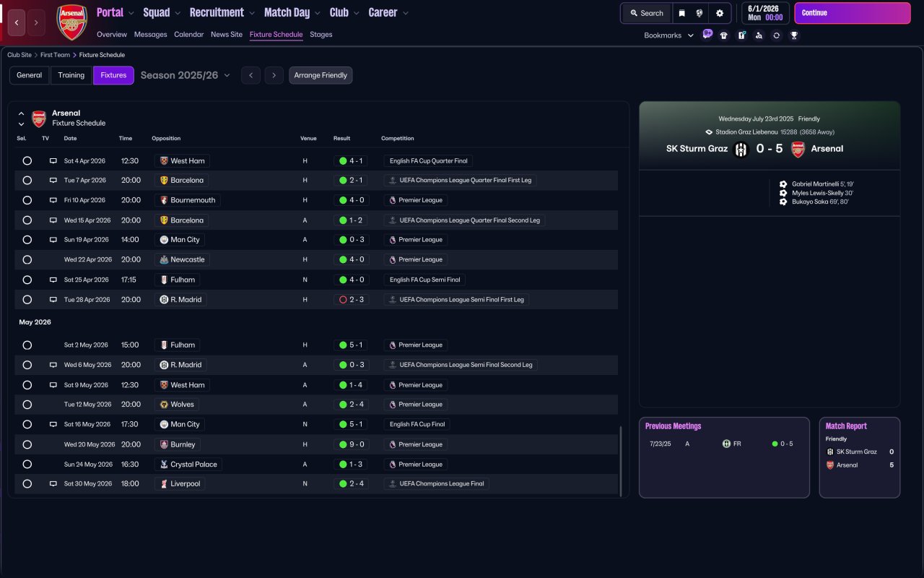Click the Arrange Friendly button
Screen dimensions: 924x578
coord(321,75)
